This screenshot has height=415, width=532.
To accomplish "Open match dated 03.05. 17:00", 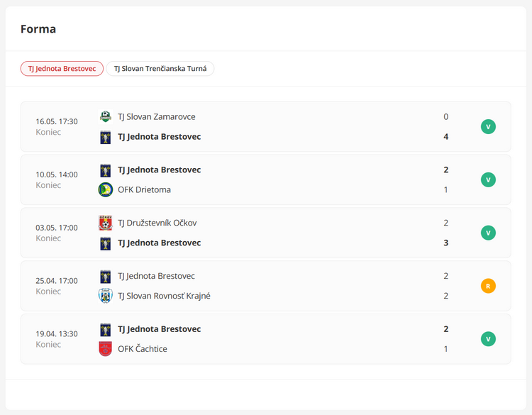I will click(x=266, y=233).
